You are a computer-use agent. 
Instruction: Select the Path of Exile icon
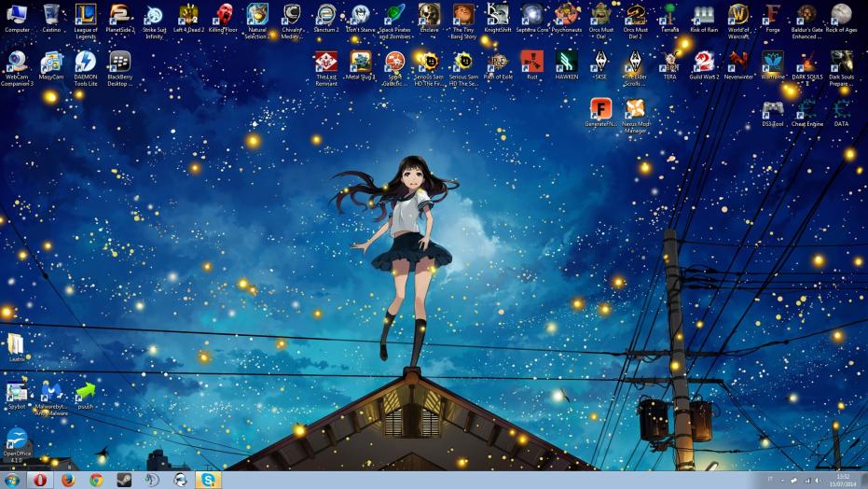[x=498, y=65]
